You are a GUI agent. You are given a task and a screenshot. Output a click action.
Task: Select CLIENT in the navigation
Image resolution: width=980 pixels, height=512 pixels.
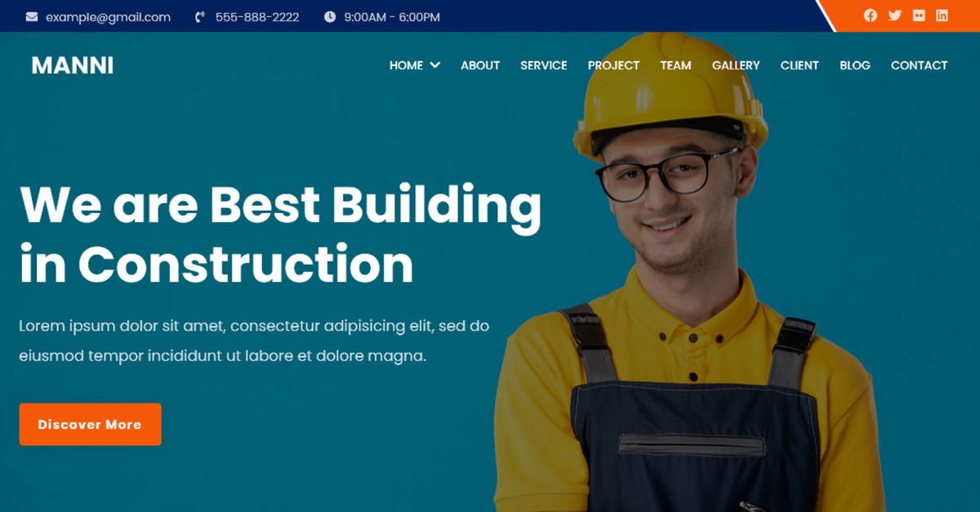click(800, 65)
